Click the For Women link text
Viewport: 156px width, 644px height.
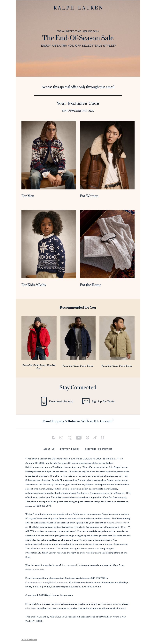89,196
